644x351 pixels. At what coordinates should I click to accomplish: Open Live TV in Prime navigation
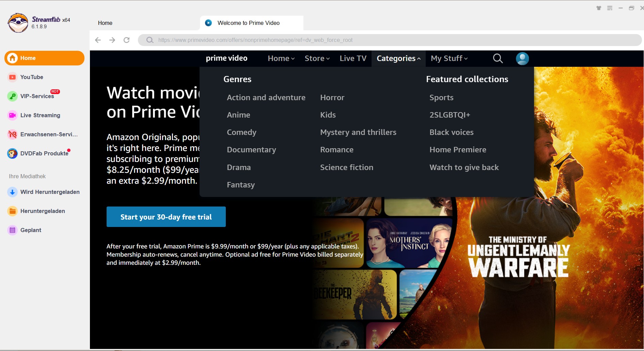tap(353, 58)
